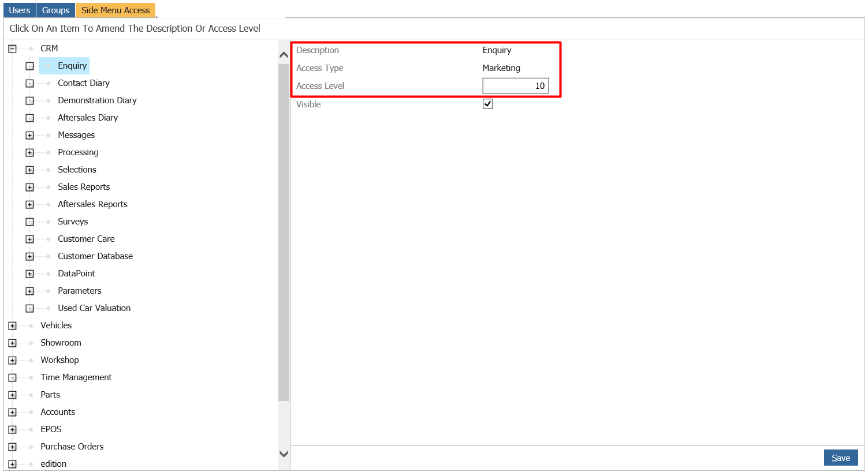This screenshot has height=472, width=868.
Task: Select the Time Management entry
Action: [x=76, y=377]
